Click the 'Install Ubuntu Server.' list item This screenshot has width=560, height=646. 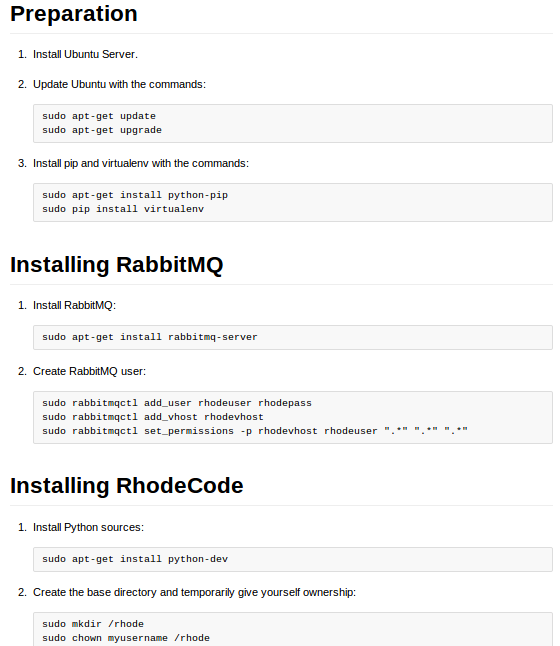pos(85,54)
